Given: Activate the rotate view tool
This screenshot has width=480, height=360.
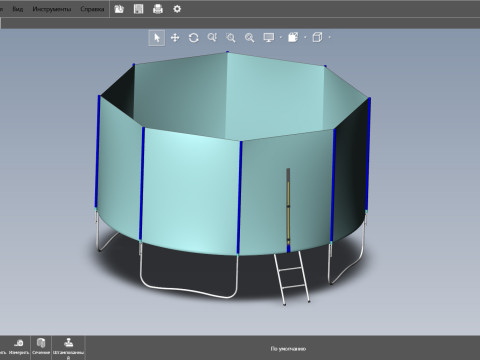Looking at the screenshot, I should pos(194,38).
